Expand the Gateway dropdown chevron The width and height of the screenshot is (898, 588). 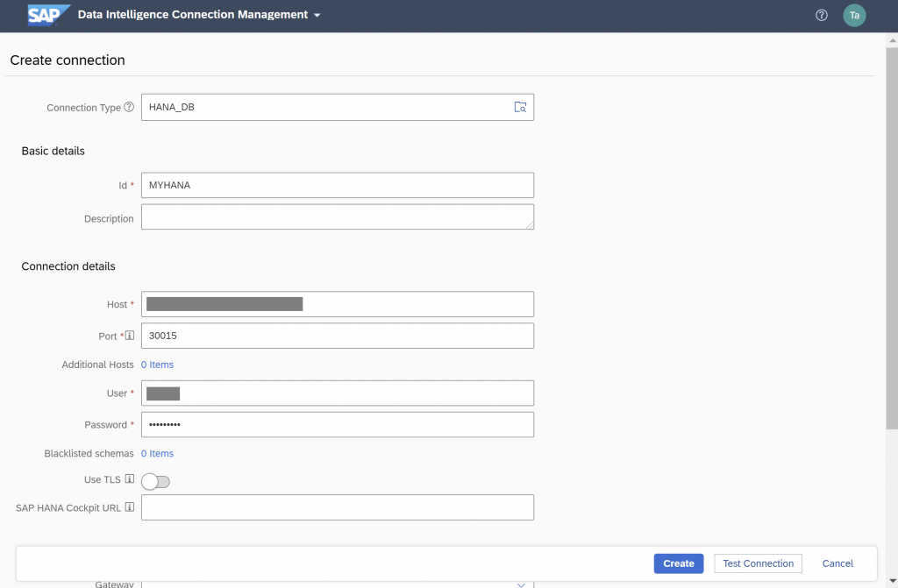pyautogui.click(x=521, y=584)
